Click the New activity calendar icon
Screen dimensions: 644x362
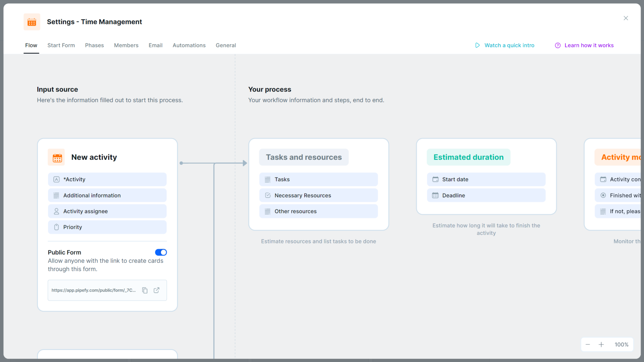point(56,158)
